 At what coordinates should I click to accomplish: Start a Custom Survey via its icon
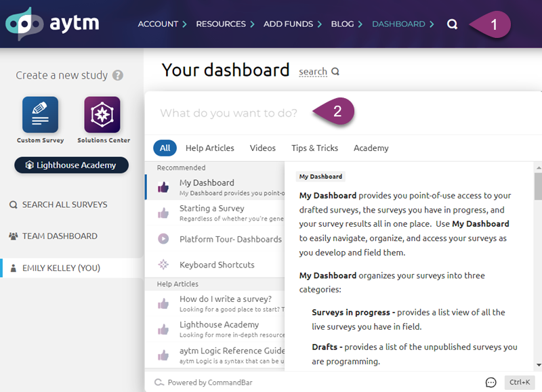[40, 114]
